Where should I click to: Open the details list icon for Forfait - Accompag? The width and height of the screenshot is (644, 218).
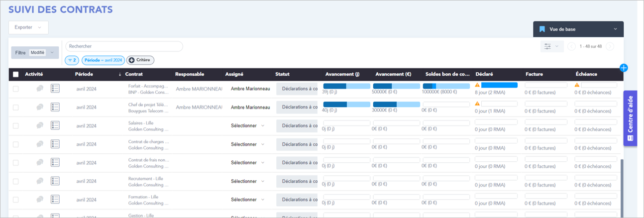pyautogui.click(x=55, y=89)
